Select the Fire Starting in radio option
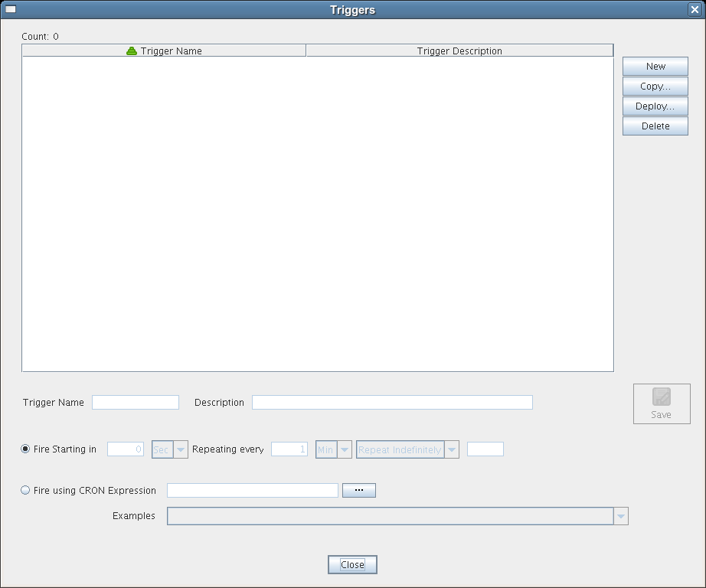This screenshot has height=588, width=706. (58, 449)
